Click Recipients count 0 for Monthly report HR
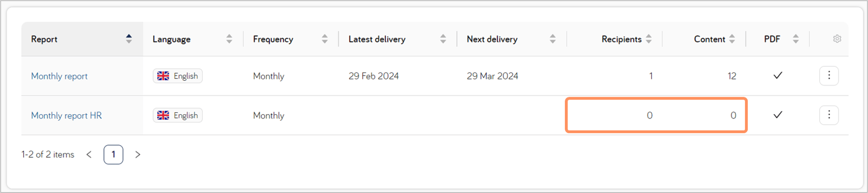Screen dimensions: 868x193 650,115
